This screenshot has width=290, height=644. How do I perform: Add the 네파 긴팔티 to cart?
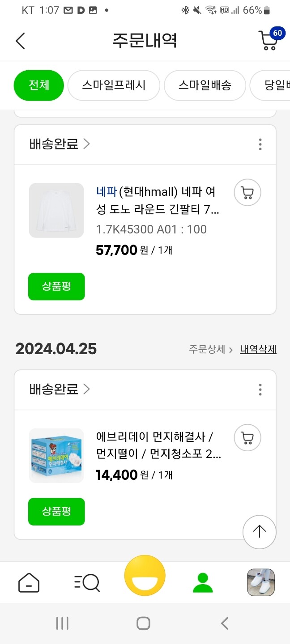click(247, 192)
